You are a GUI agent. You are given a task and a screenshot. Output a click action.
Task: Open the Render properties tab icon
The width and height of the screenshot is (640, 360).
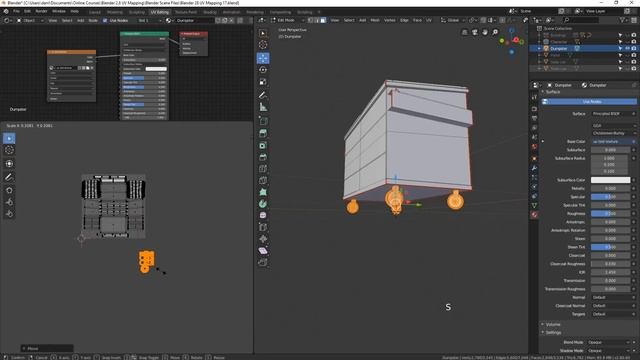pyautogui.click(x=534, y=109)
